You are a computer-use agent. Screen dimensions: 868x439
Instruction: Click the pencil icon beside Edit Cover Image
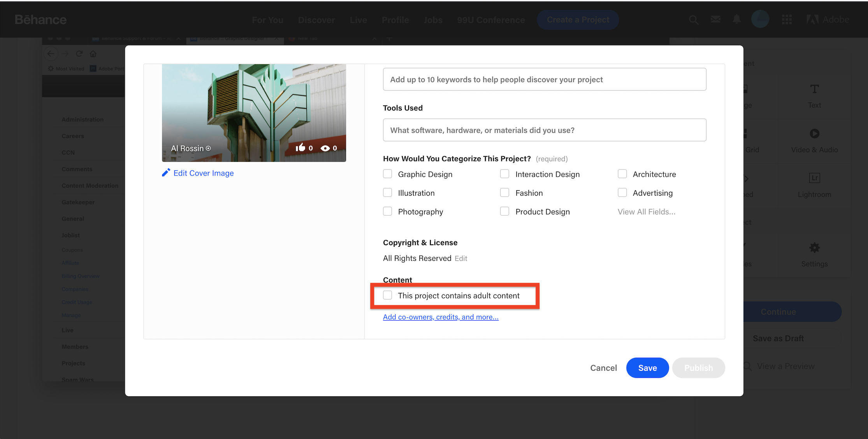pyautogui.click(x=166, y=173)
